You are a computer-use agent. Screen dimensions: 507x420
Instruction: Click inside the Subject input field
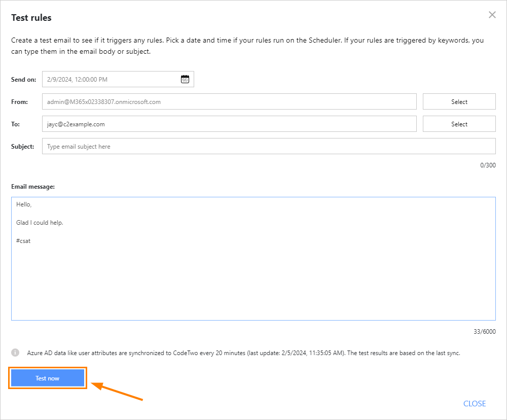tap(203, 146)
